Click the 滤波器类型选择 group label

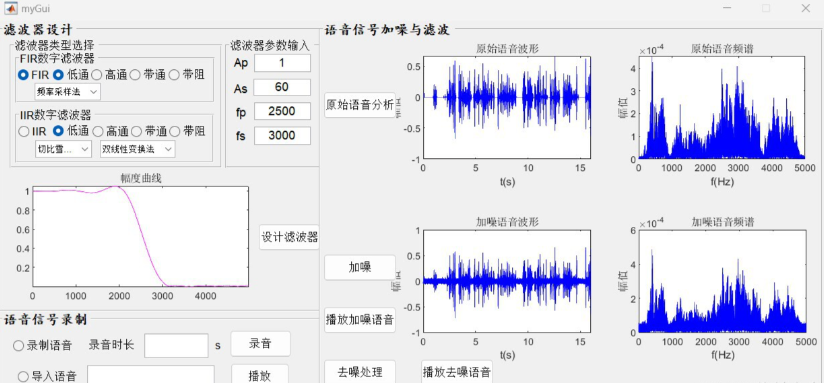tap(55, 46)
